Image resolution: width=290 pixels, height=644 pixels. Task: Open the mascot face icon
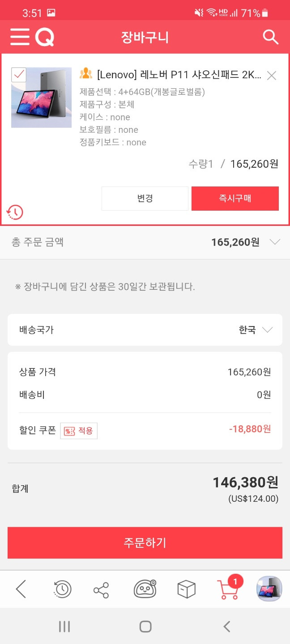pyautogui.click(x=145, y=589)
